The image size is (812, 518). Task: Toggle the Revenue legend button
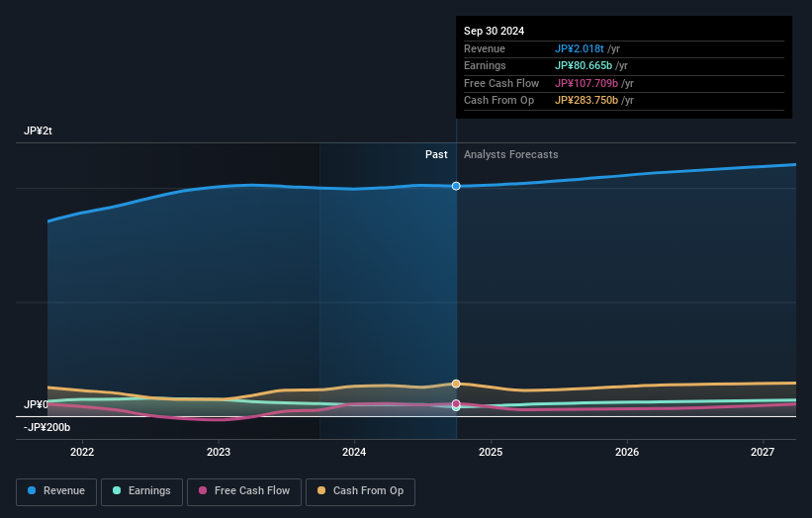56,491
